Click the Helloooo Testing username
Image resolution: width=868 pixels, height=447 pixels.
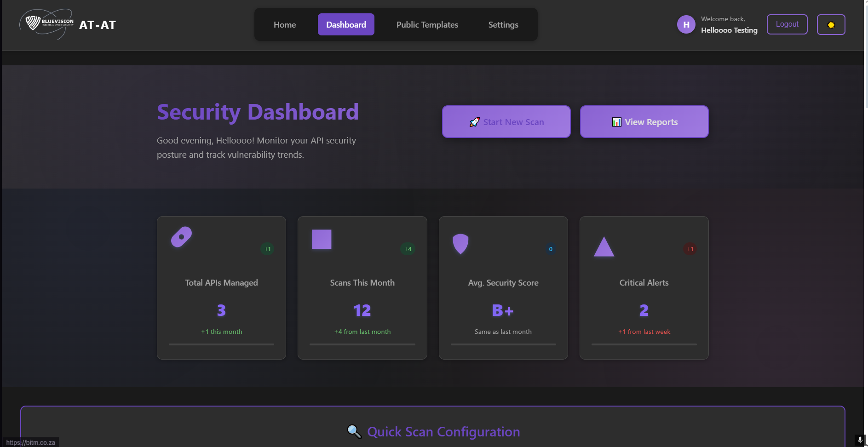(729, 30)
